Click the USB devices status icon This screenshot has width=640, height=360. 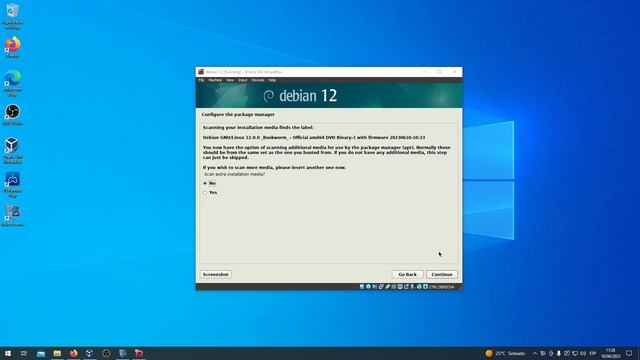(x=387, y=287)
